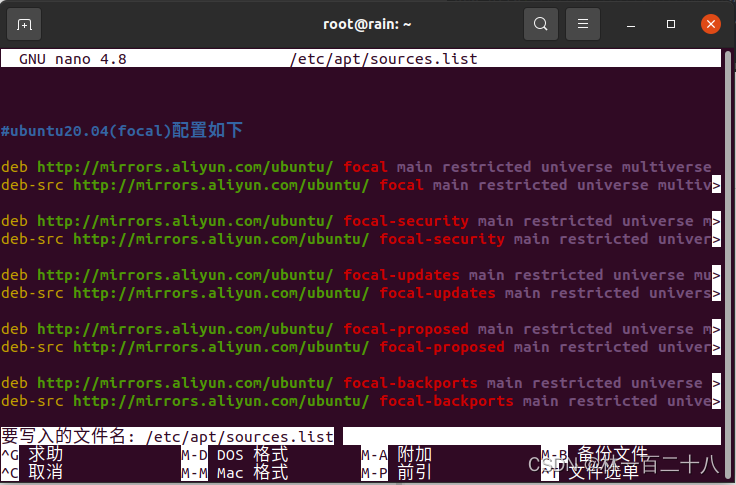Click the > continuation marker on deb focal-backports line
Screen dimensions: 736x485
pyautogui.click(x=716, y=383)
